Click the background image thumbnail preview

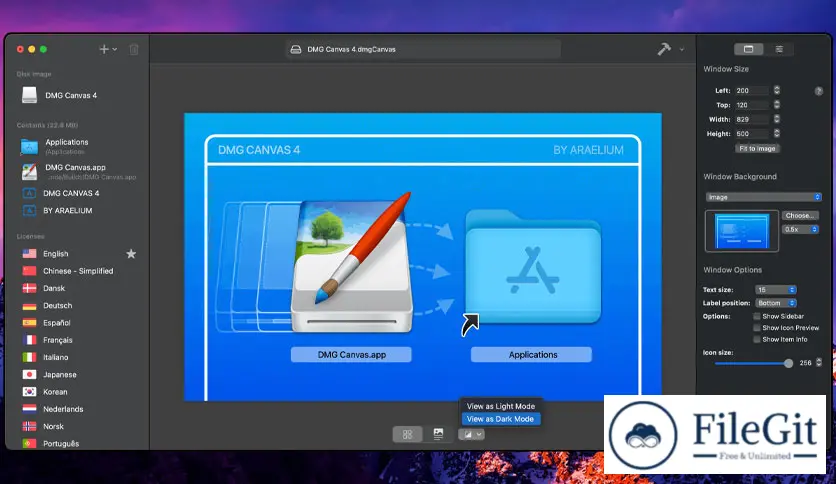coord(742,231)
